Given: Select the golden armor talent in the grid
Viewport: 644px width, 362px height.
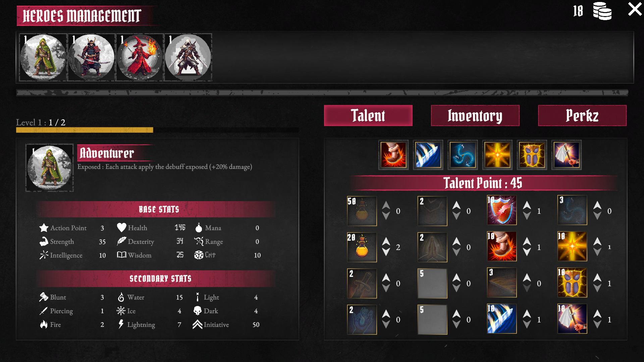Looking at the screenshot, I should [572, 283].
